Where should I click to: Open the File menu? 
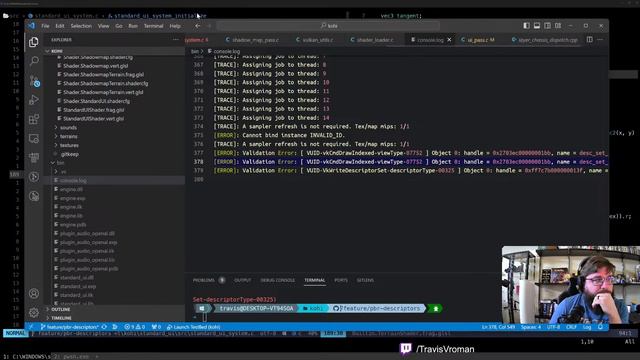click(45, 26)
